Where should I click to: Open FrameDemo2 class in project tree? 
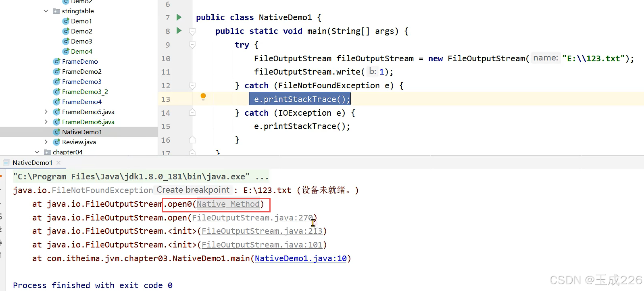tap(82, 71)
